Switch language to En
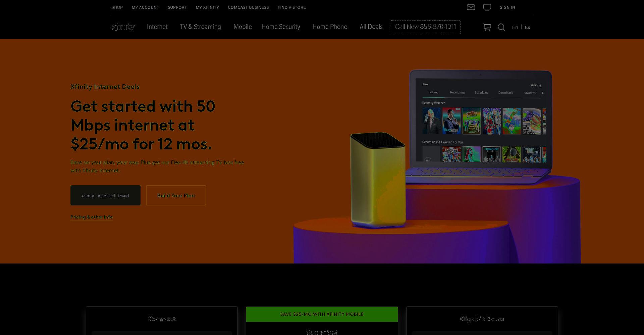 pyautogui.click(x=515, y=28)
